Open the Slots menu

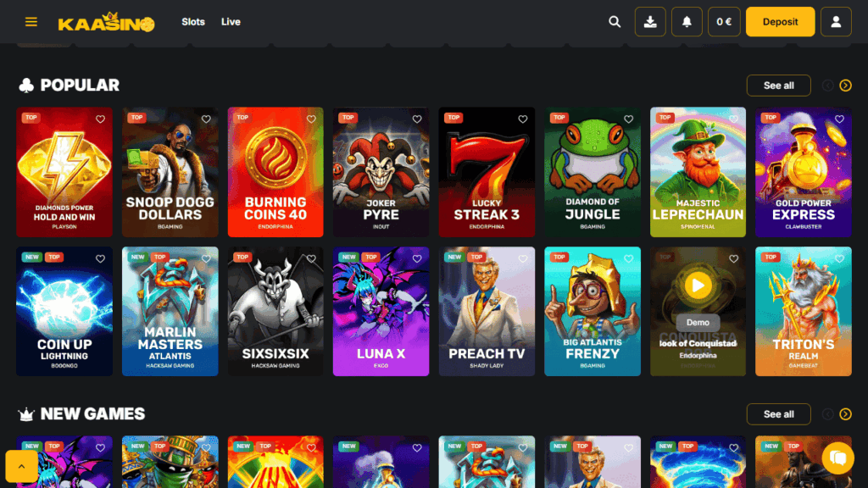tap(193, 21)
